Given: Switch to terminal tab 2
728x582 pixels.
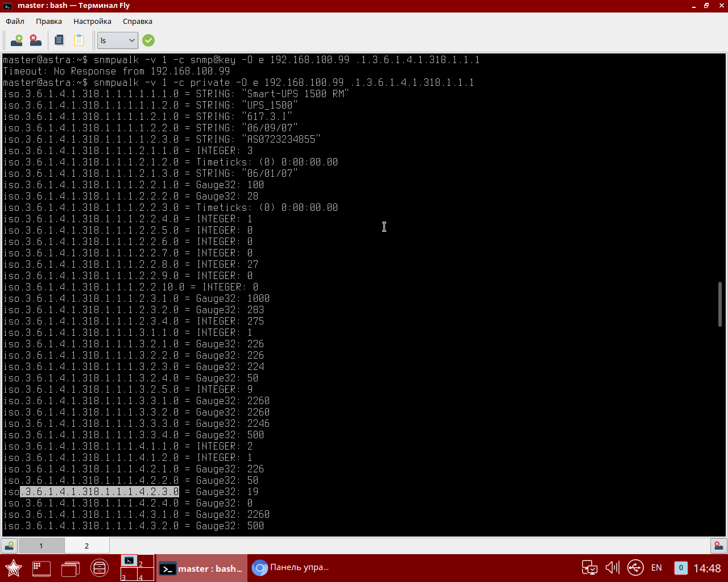Looking at the screenshot, I should [86, 546].
